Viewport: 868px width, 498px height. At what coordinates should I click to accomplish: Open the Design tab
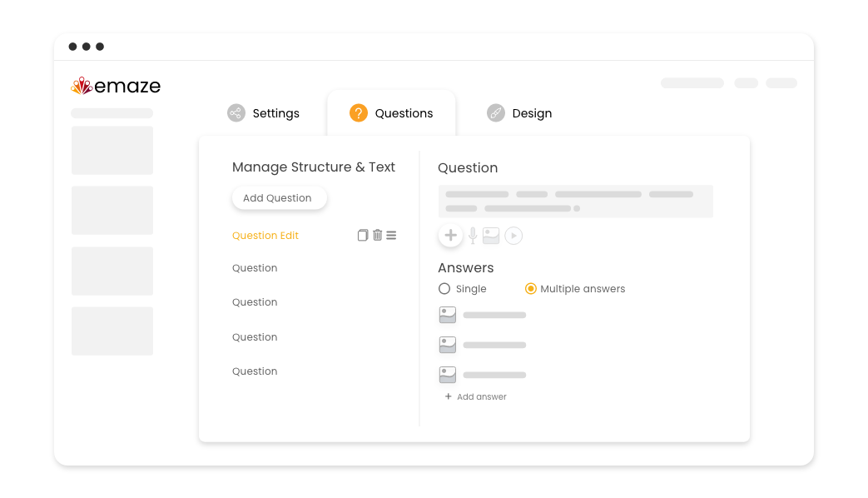(532, 112)
